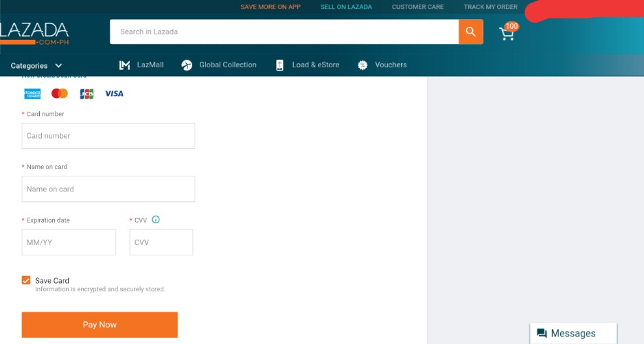Focus the Card number input field
Image resolution: width=644 pixels, height=344 pixels.
[108, 136]
